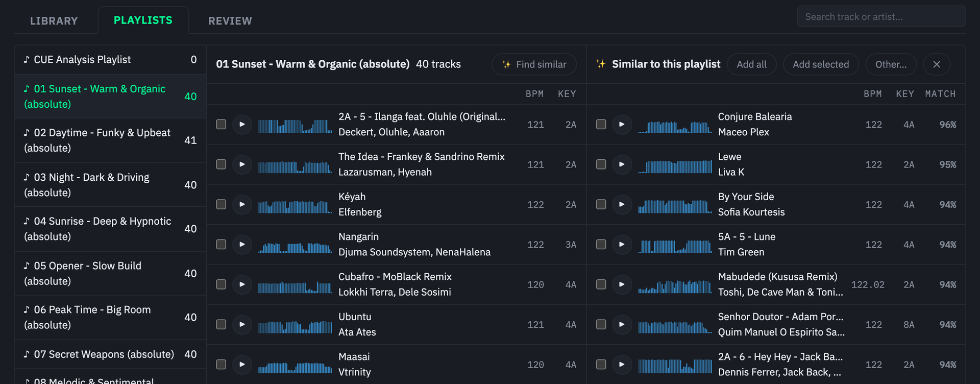Play Lewe by Liva K
The image size is (980, 384).
tap(622, 164)
